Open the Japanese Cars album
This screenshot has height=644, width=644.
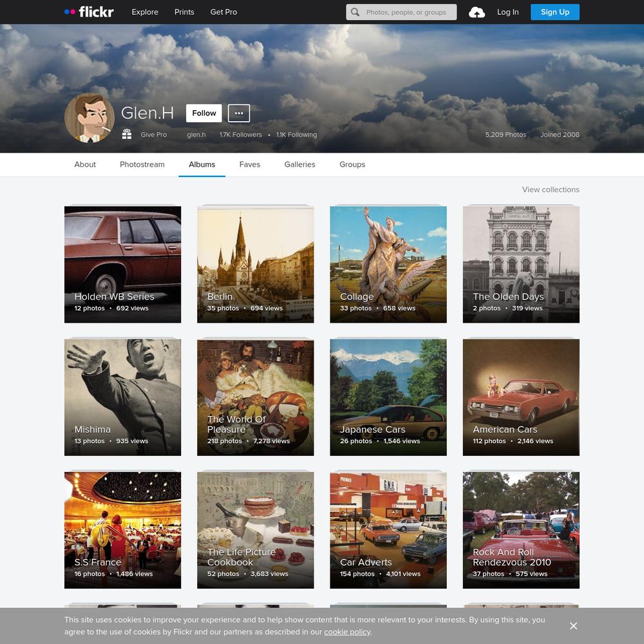[388, 397]
